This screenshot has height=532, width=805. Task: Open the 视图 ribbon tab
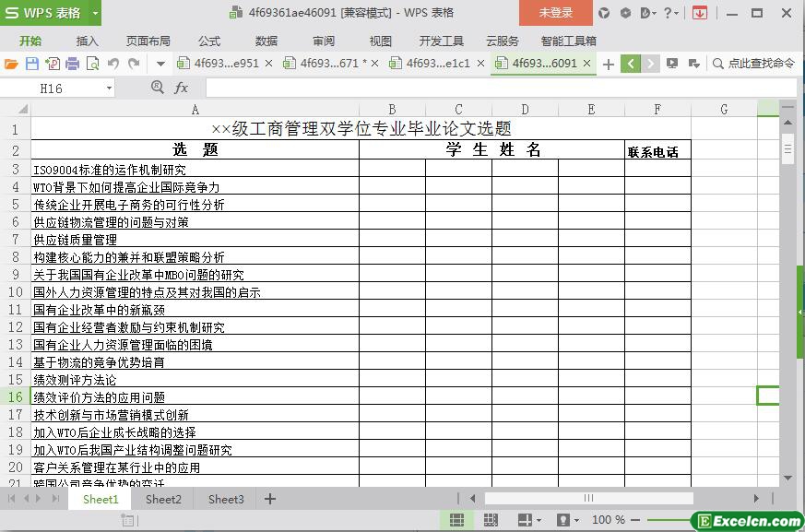pyautogui.click(x=381, y=41)
